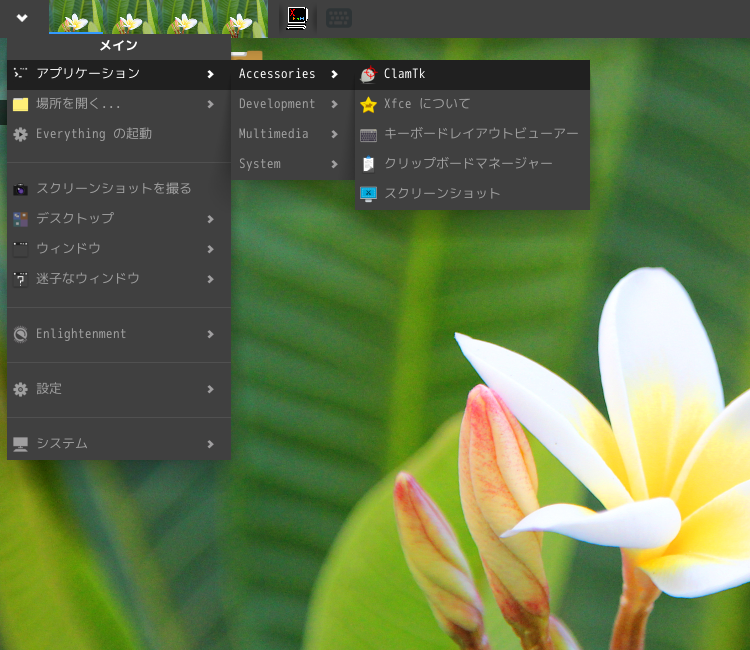The width and height of the screenshot is (750, 650).
Task: Open the Development category
Action: point(293,104)
